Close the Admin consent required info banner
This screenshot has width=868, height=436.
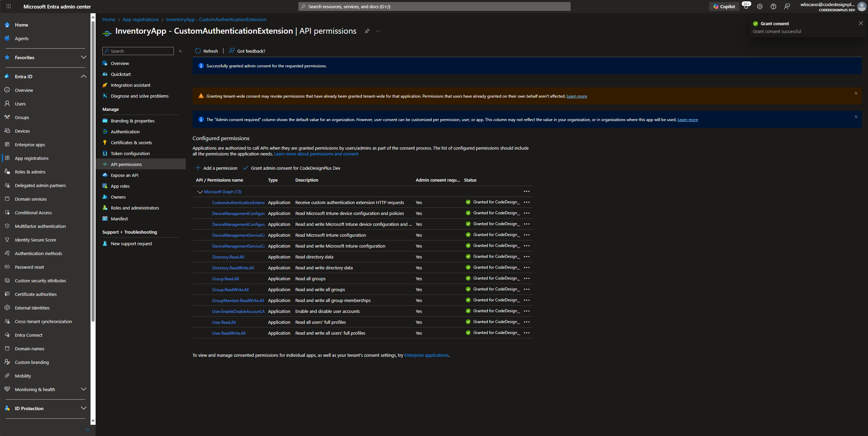point(856,117)
